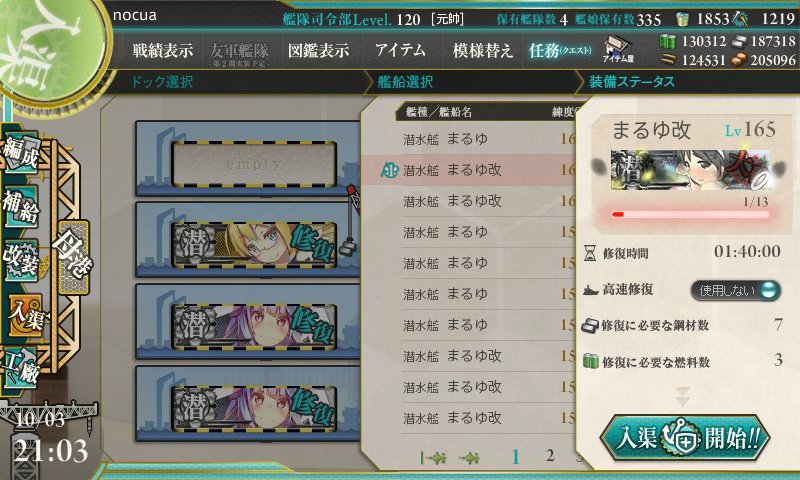
Task: Expand details with the down double-arrow
Action: pos(683,396)
